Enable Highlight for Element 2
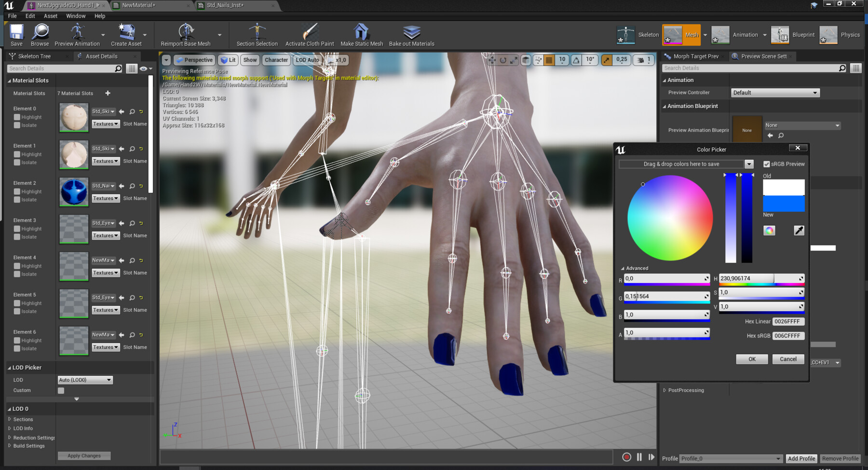The image size is (868, 470). pos(18,191)
